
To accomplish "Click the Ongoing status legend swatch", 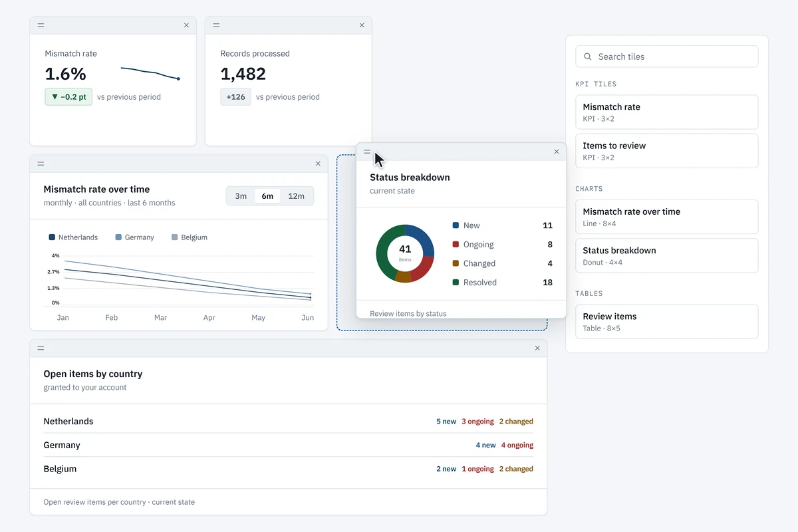I will coord(456,245).
